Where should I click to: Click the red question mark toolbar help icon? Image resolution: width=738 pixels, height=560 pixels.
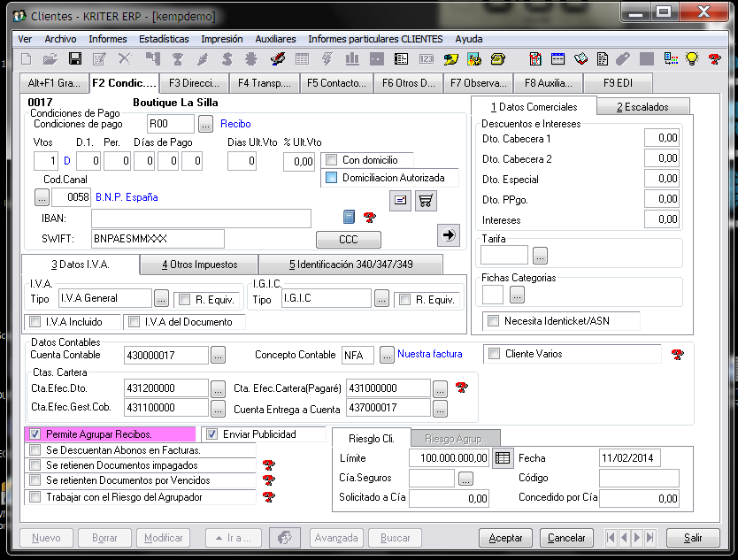coord(714,58)
